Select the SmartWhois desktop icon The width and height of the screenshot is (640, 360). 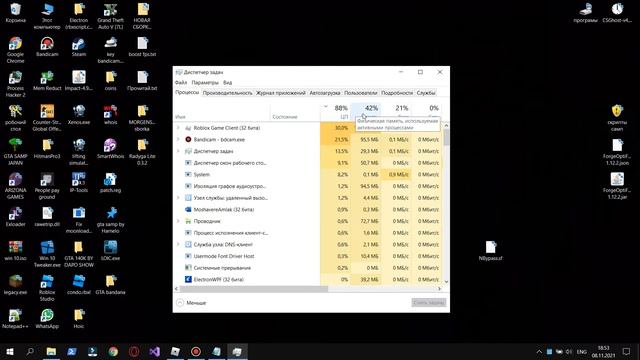pos(110,149)
